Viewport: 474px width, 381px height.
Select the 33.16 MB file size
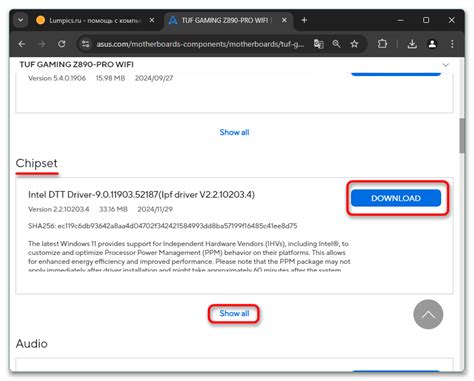[113, 209]
